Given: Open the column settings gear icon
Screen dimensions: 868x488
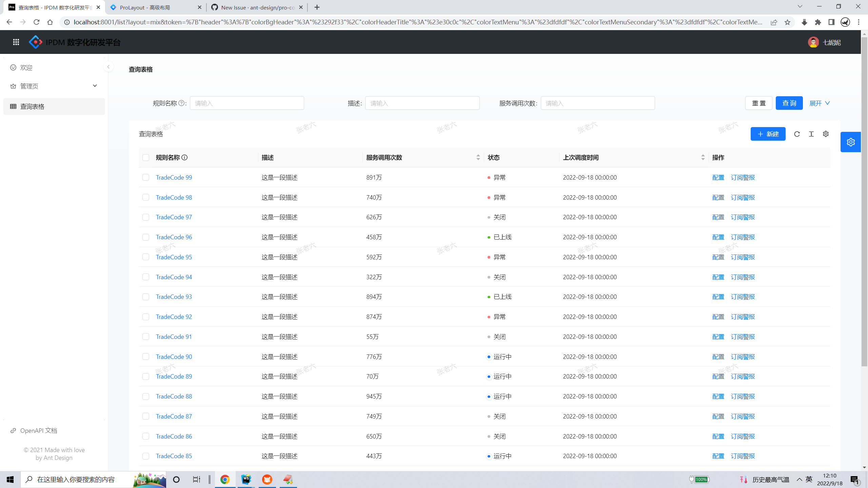Looking at the screenshot, I should click(826, 134).
